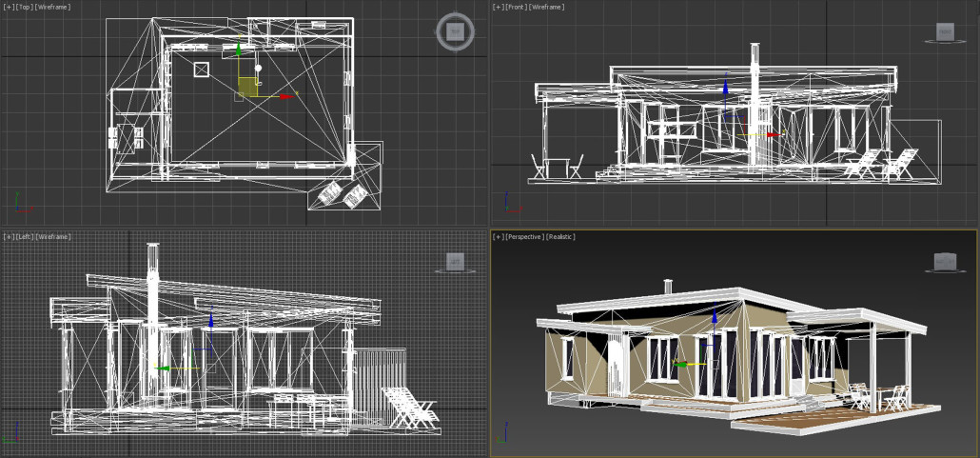Click blue Z-axis gizmo arrow in Front viewport

coord(726,87)
